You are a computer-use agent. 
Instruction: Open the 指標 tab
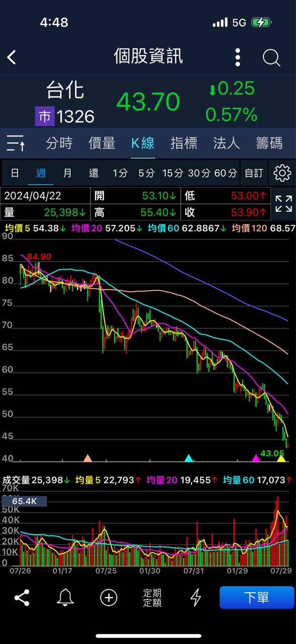184,143
